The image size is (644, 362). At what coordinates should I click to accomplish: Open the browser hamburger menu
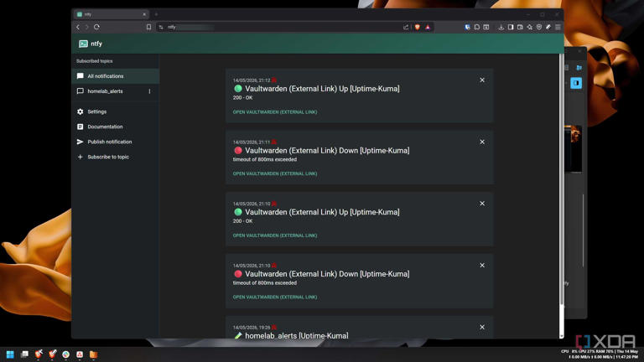tap(558, 27)
